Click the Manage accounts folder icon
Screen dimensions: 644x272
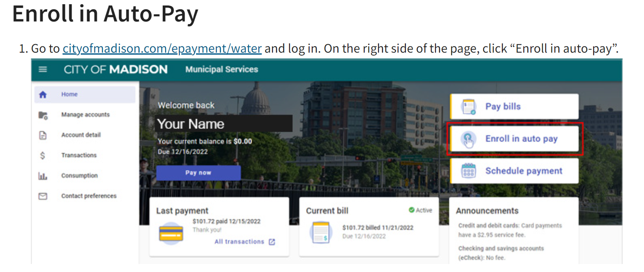43,115
